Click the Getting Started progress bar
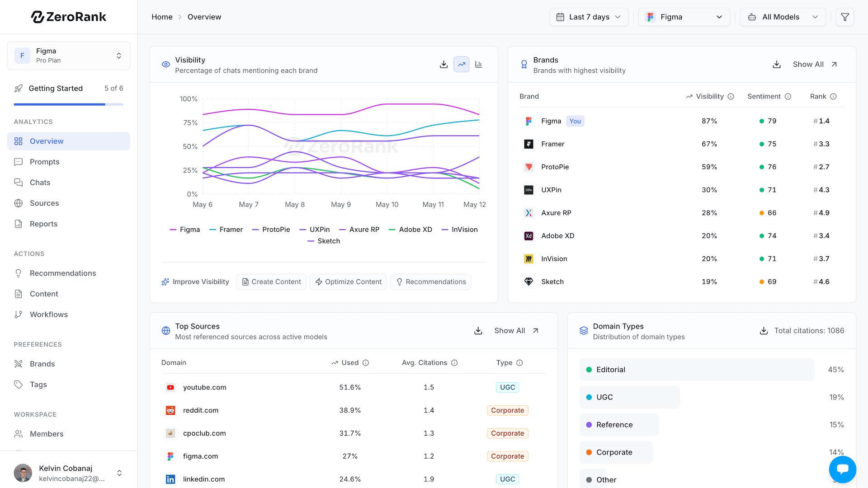The height and width of the screenshot is (488, 868). coord(69,104)
